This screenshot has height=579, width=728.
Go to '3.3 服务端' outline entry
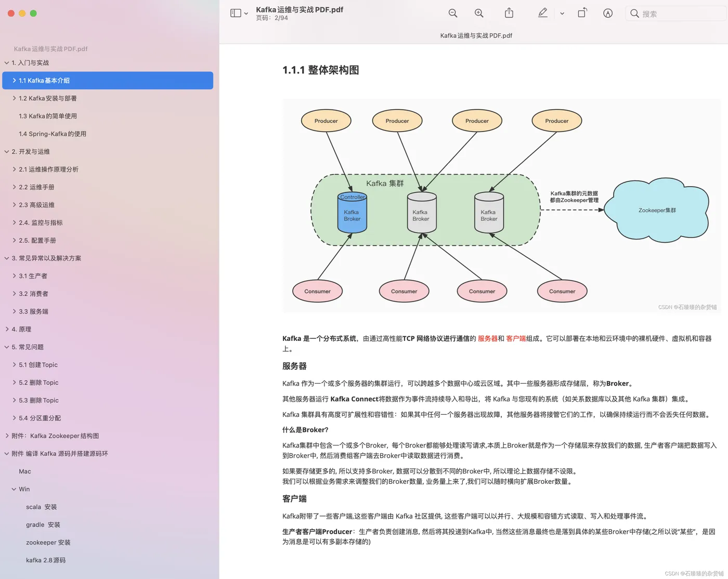pos(33,311)
